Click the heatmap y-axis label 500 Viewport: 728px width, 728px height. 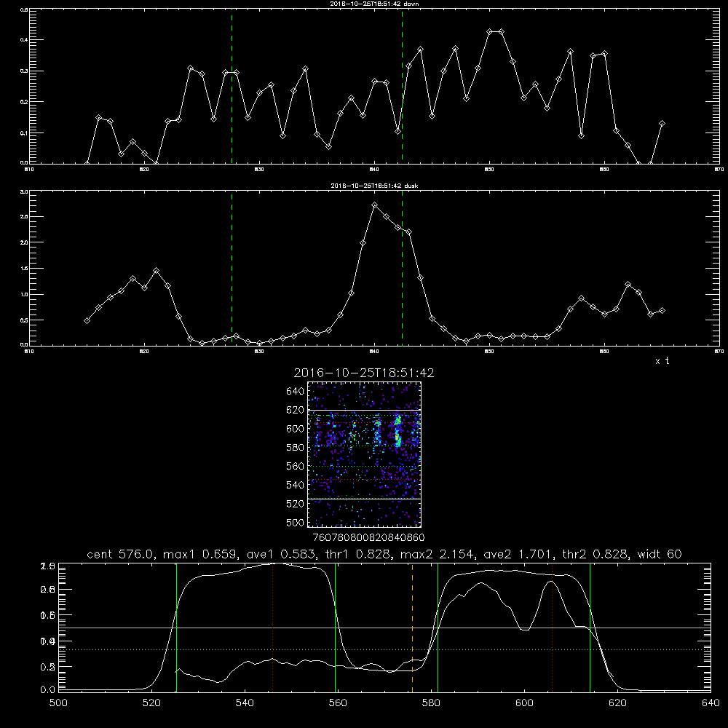click(x=296, y=522)
